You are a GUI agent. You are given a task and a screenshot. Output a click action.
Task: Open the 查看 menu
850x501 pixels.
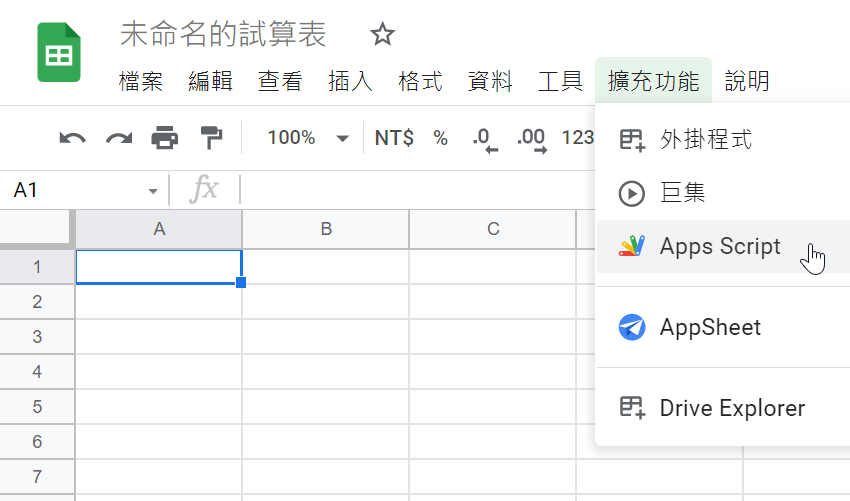pyautogui.click(x=280, y=81)
